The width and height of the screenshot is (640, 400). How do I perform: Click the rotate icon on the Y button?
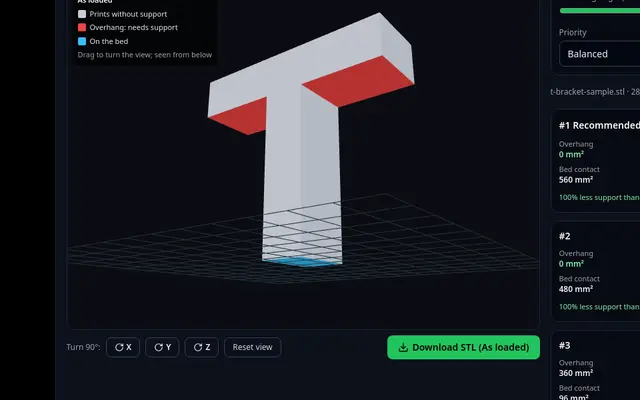tap(158, 347)
